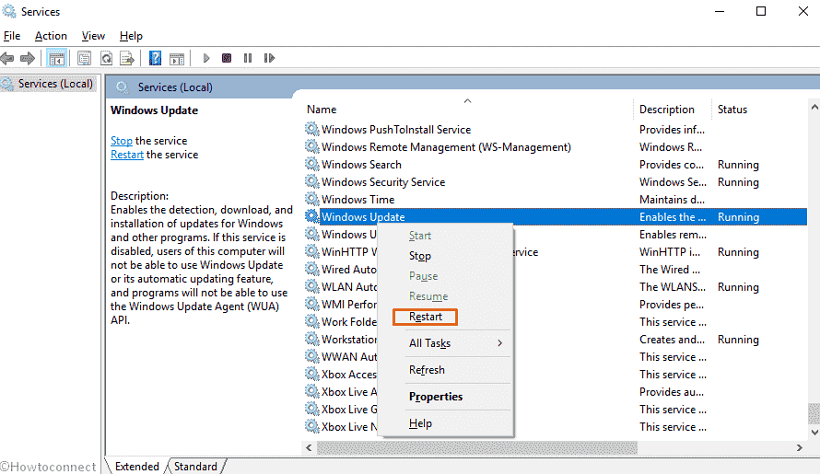Click gear icon beside Windows Update row
The height and width of the screenshot is (474, 820).
[x=312, y=216]
